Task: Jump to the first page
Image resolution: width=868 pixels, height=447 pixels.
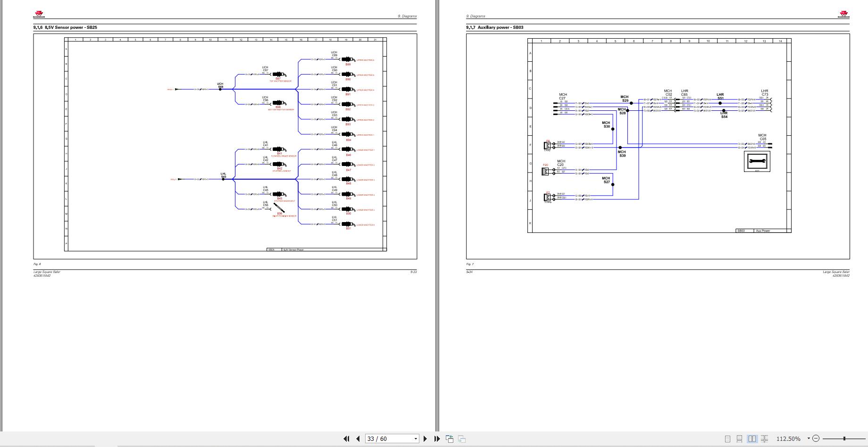Action: pyautogui.click(x=346, y=439)
